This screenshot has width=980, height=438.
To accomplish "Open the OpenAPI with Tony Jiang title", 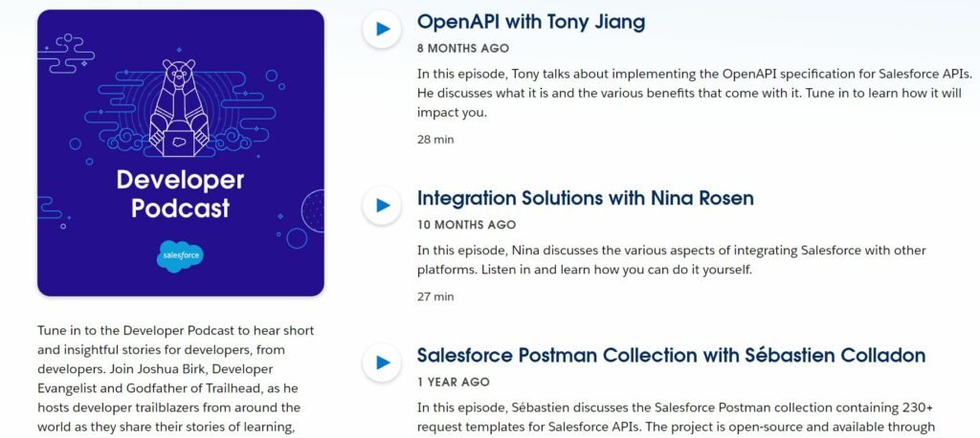I will [x=530, y=23].
